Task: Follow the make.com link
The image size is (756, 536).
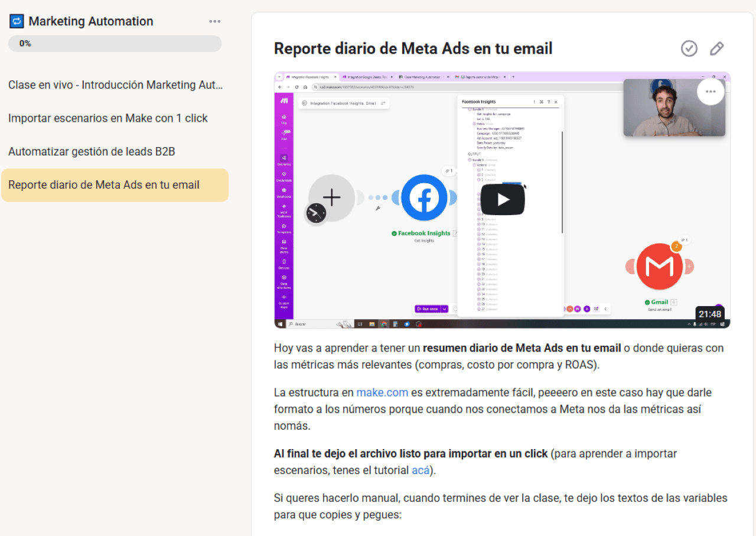Action: point(382,392)
